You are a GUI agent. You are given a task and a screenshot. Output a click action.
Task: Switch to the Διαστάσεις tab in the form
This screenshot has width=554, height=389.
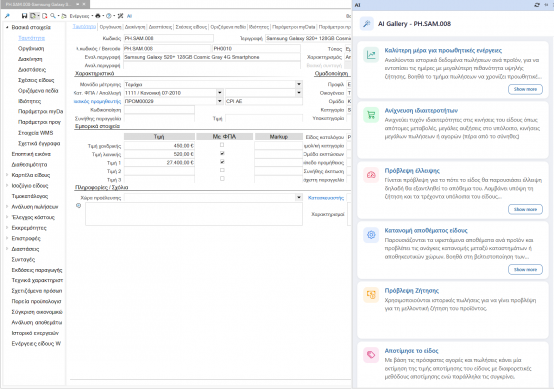[x=160, y=27]
